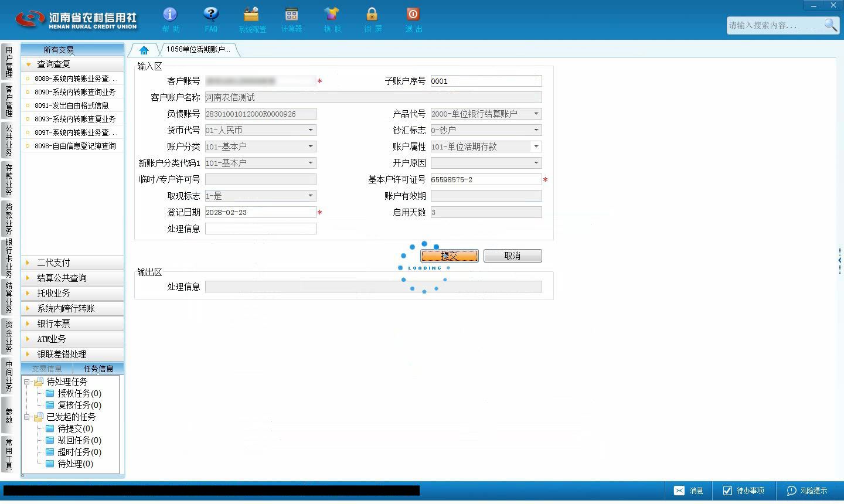
Task: Click the 退出 exit icon
Action: point(413,19)
